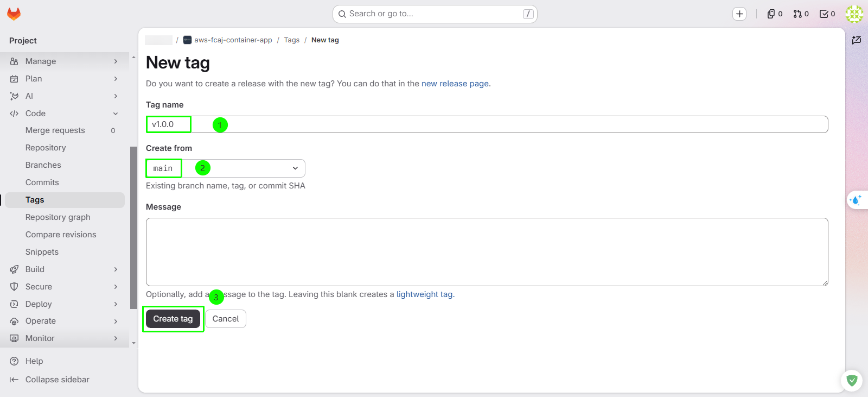Click the Plan calendar icon
The width and height of the screenshot is (868, 397).
pyautogui.click(x=14, y=79)
